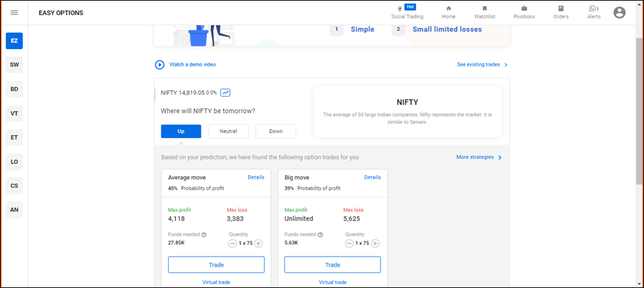Increase quantity for Average move trade
The width and height of the screenshot is (644, 288).
coord(258,244)
